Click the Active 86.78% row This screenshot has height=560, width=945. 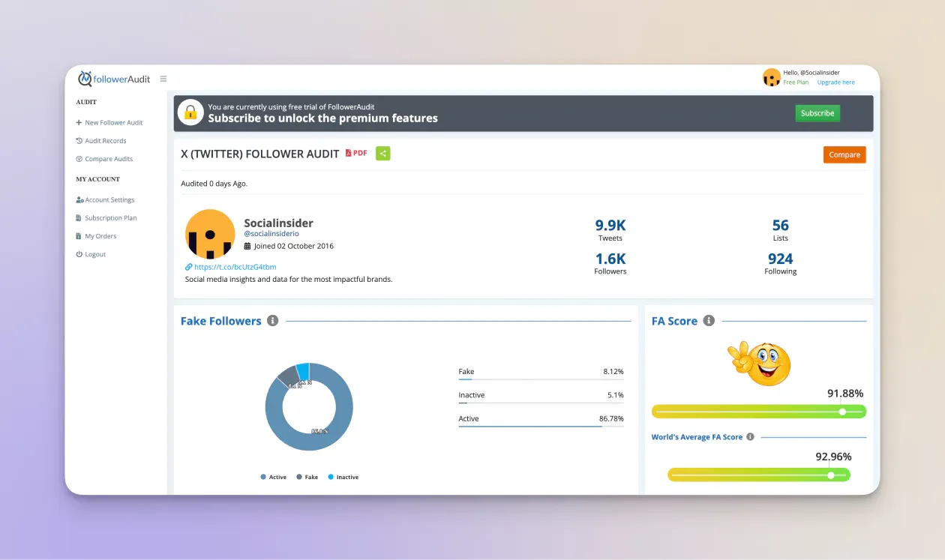tap(541, 421)
